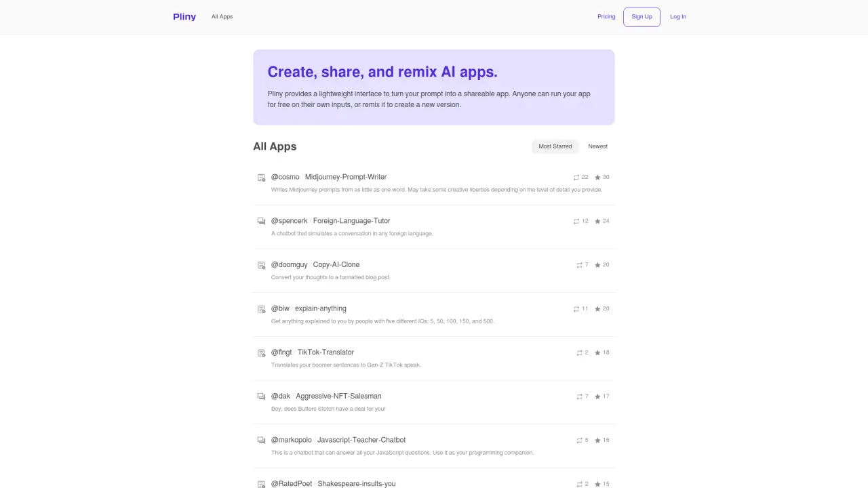This screenshot has width=868, height=488.
Task: Click the headline "Create, share, and remix AI apps."
Action: (x=382, y=72)
